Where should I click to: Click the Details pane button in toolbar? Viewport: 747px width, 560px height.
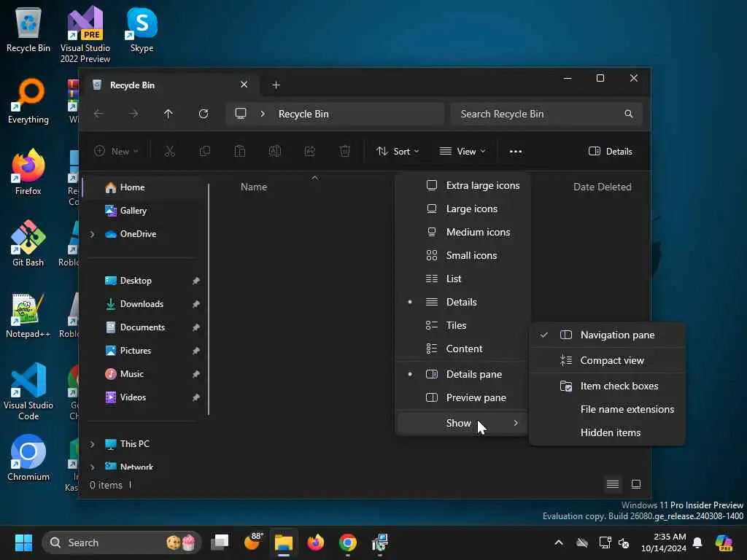(x=611, y=152)
